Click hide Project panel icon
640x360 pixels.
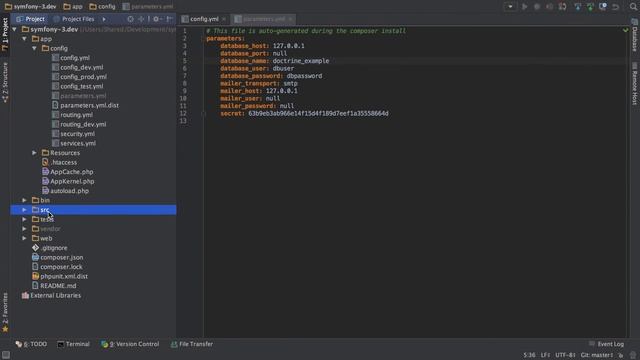(169, 19)
